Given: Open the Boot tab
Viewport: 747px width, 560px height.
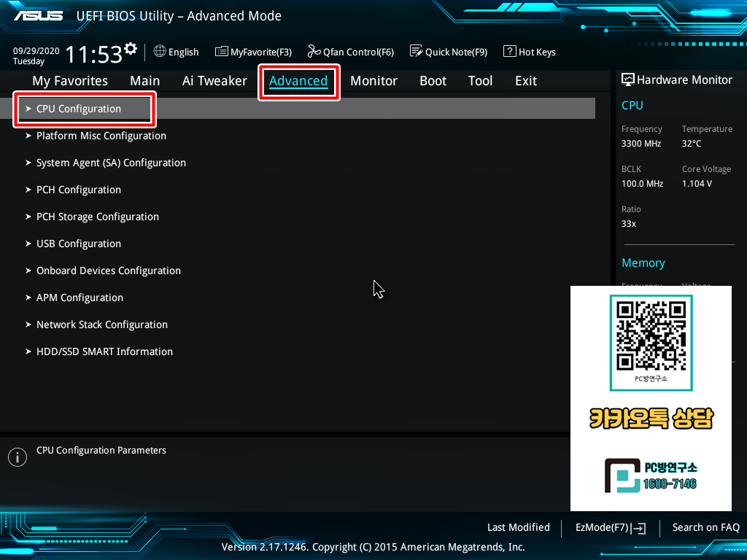Looking at the screenshot, I should coord(433,81).
